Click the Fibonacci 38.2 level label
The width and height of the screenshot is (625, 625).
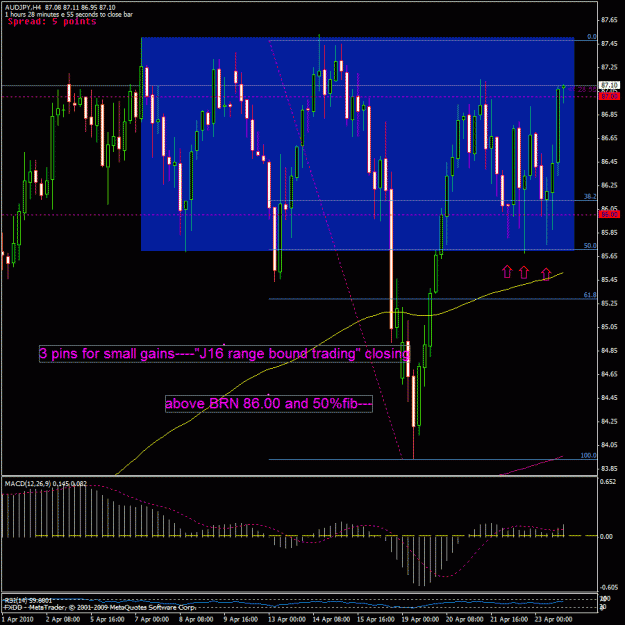click(590, 197)
